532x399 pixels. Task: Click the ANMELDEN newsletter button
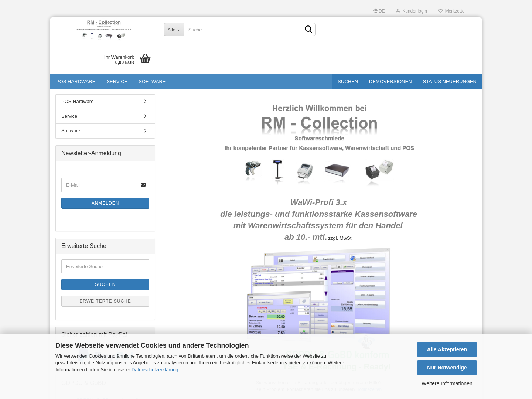tap(105, 203)
